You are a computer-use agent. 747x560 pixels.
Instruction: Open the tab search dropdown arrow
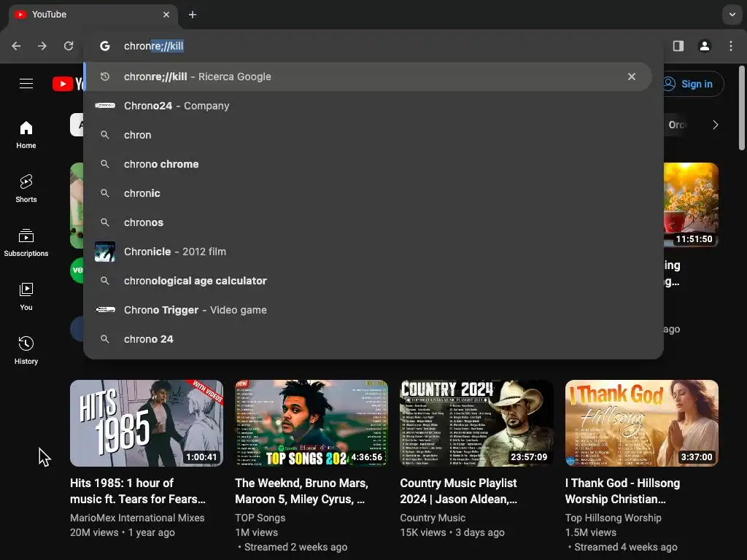tap(732, 15)
